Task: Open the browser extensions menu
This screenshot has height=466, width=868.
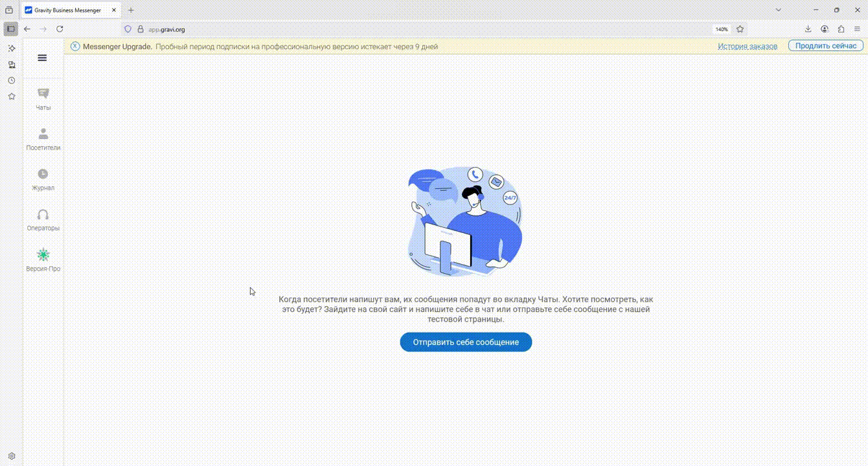Action: pos(841,29)
